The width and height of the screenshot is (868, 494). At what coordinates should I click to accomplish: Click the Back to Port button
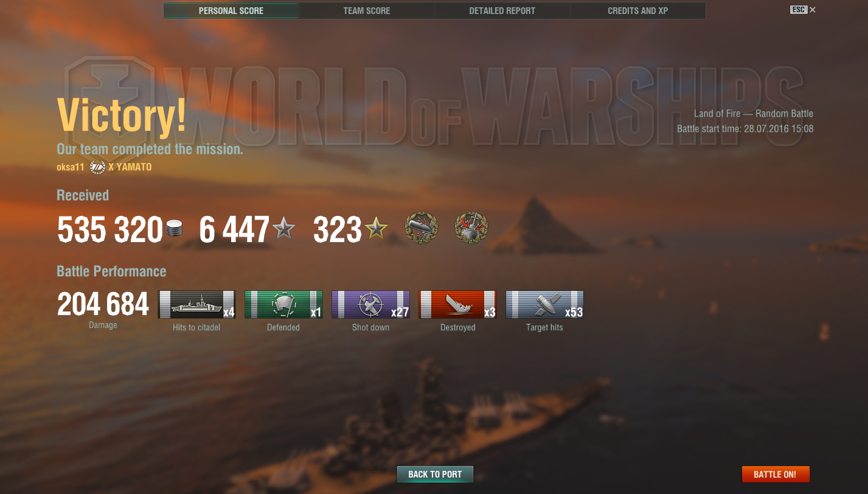[x=435, y=475]
